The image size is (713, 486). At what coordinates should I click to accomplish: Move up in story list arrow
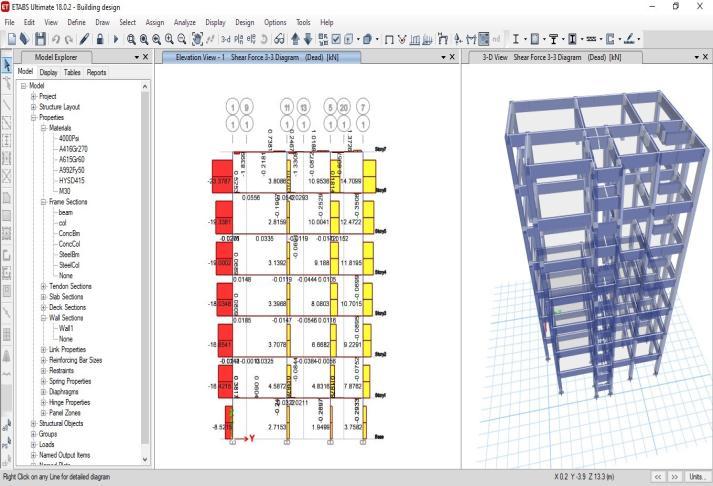[x=295, y=39]
